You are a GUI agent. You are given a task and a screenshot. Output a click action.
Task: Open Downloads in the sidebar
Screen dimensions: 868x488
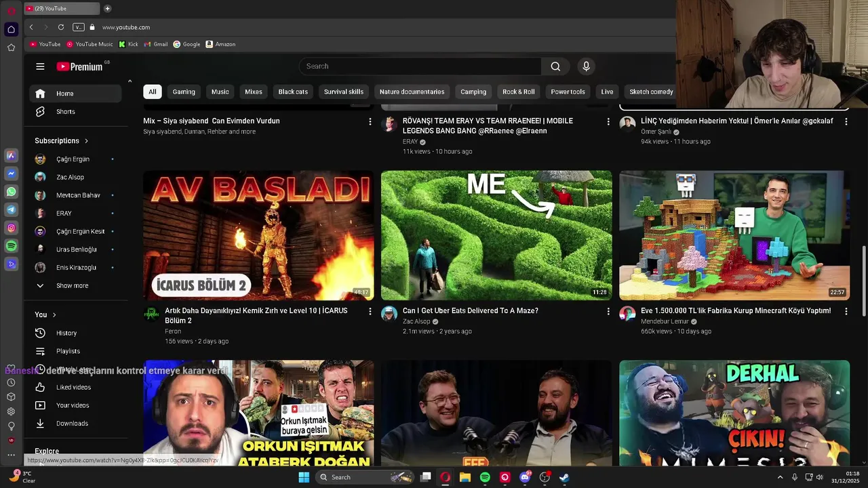click(x=75, y=424)
